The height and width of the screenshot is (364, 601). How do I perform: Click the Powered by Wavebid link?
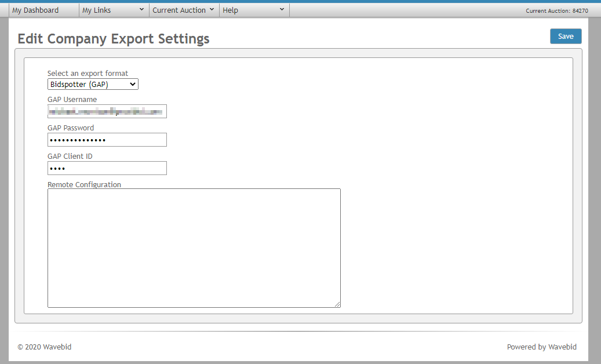point(541,347)
